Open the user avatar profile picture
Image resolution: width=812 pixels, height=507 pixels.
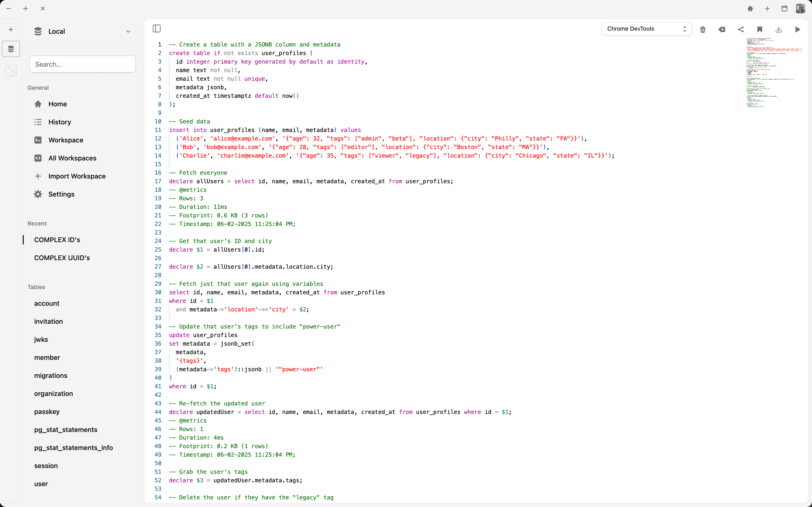pyautogui.click(x=801, y=9)
